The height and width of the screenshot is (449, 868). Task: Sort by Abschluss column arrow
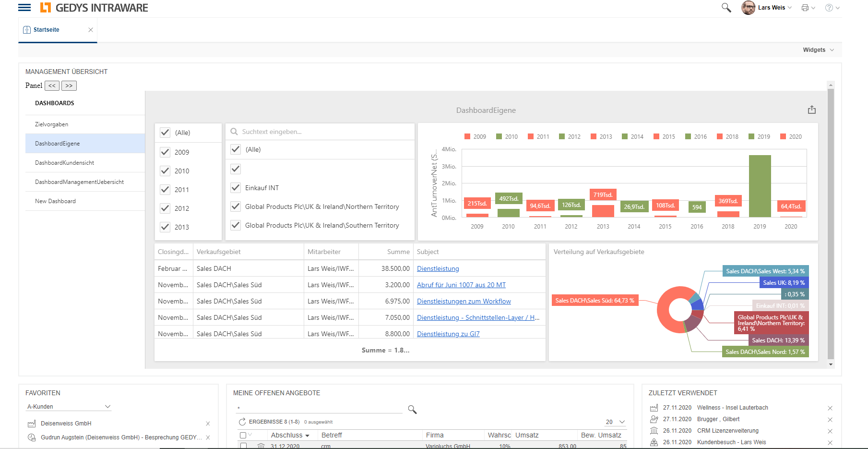pyautogui.click(x=307, y=436)
